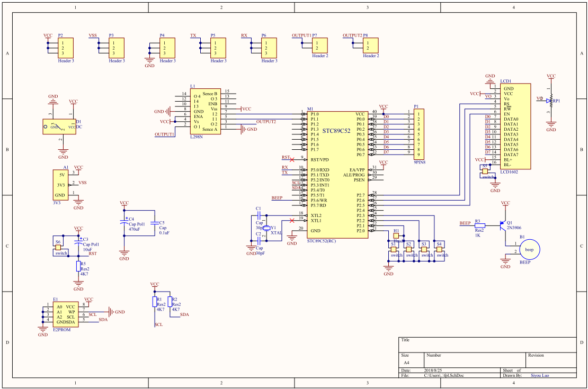This screenshot has width=588, height=389.
Task: Click the A1 3V3 regulator block
Action: [60, 185]
